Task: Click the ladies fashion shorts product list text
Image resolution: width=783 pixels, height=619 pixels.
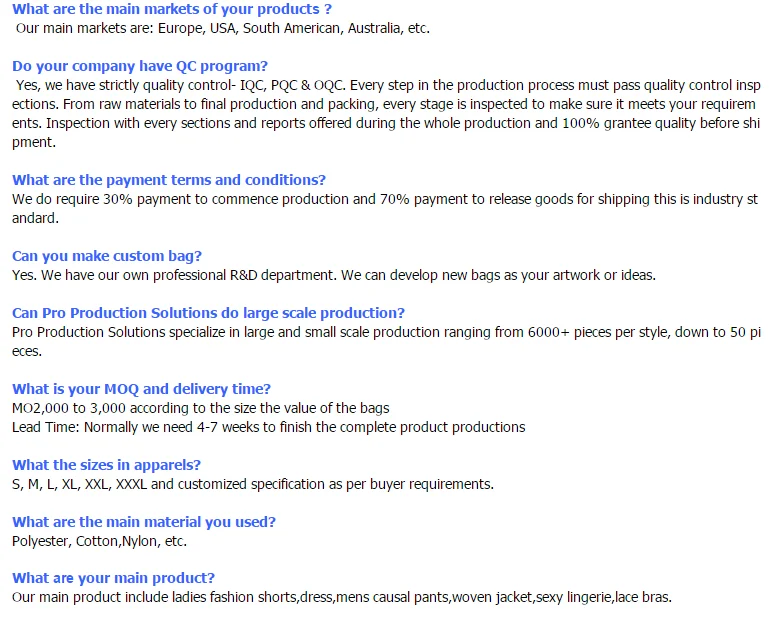Action: (x=342, y=597)
